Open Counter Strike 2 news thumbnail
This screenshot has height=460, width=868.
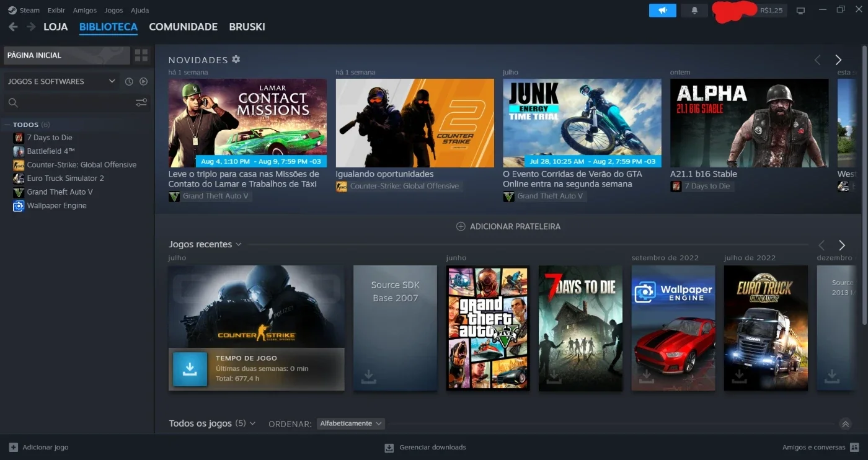pos(415,123)
